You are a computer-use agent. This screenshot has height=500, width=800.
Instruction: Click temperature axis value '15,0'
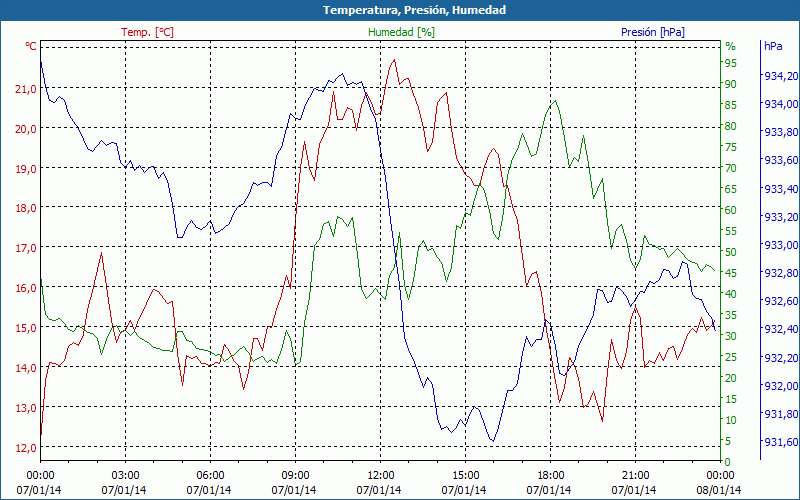[28, 328]
